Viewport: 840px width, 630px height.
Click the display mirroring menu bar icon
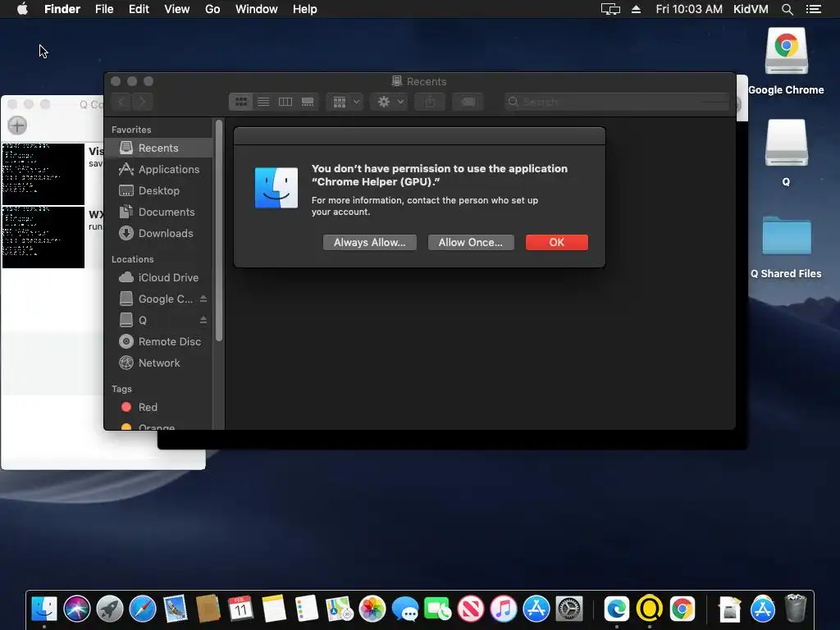click(610, 9)
